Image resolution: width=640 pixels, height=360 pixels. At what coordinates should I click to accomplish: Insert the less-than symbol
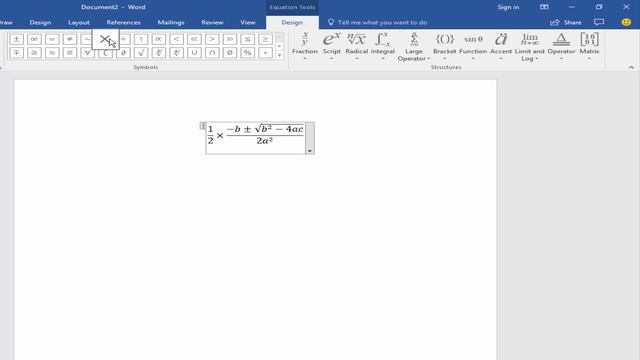click(x=176, y=39)
